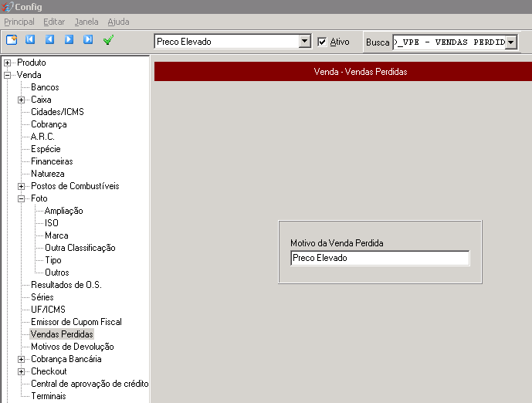Open the Janela menu
This screenshot has width=532, height=403.
click(86, 22)
